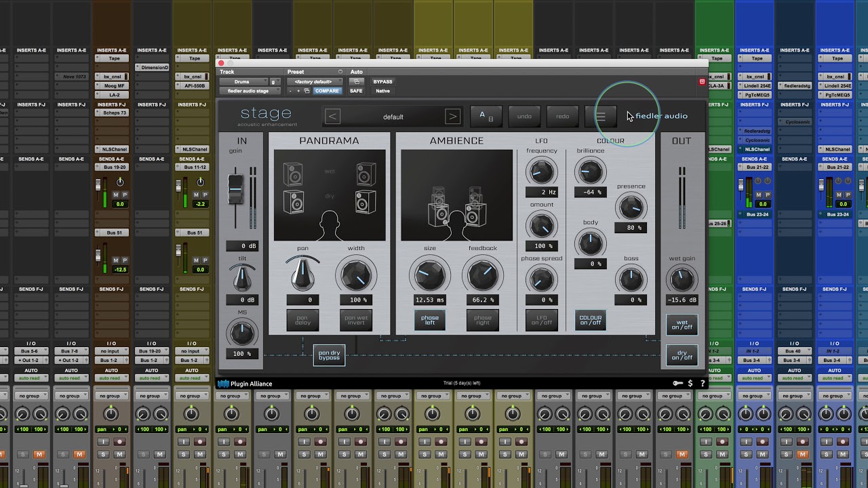Toggle the LFO on/off button

541,320
